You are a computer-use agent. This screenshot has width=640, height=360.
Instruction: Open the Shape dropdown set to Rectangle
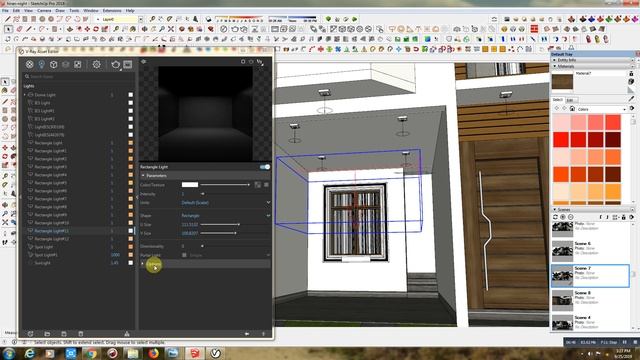[225, 215]
